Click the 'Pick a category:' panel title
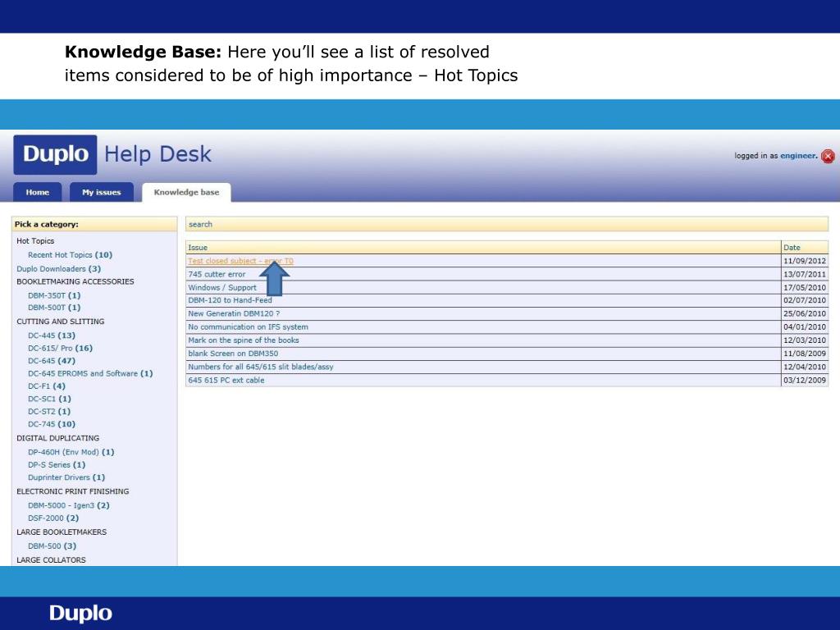 click(47, 224)
